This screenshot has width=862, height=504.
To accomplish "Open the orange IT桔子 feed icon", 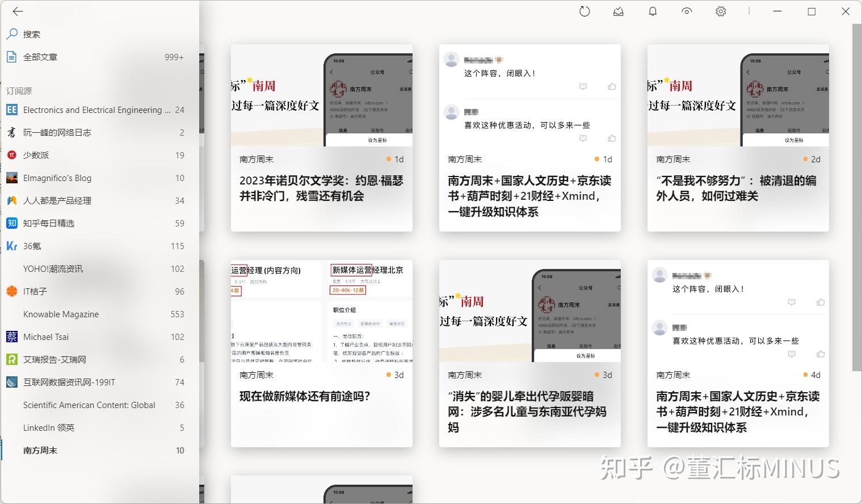I will (x=12, y=291).
